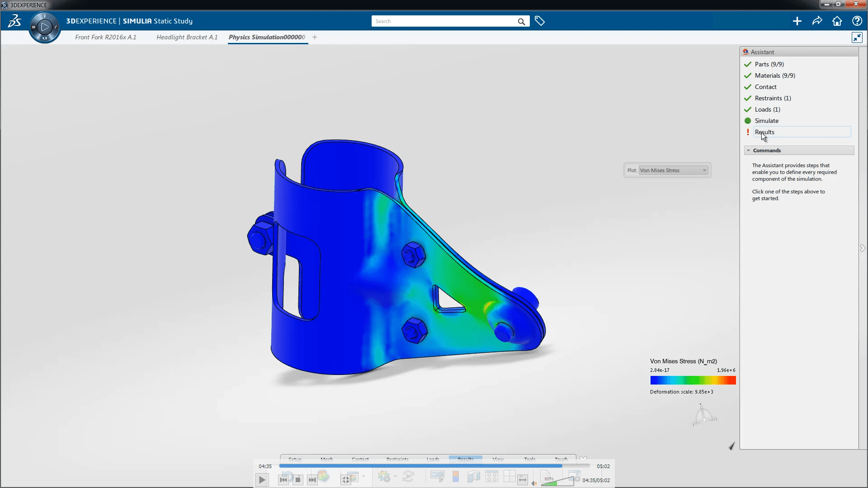Viewport: 868px width, 488px height.
Task: Switch to Front Fork R2016x A.1 tab
Action: [x=105, y=37]
